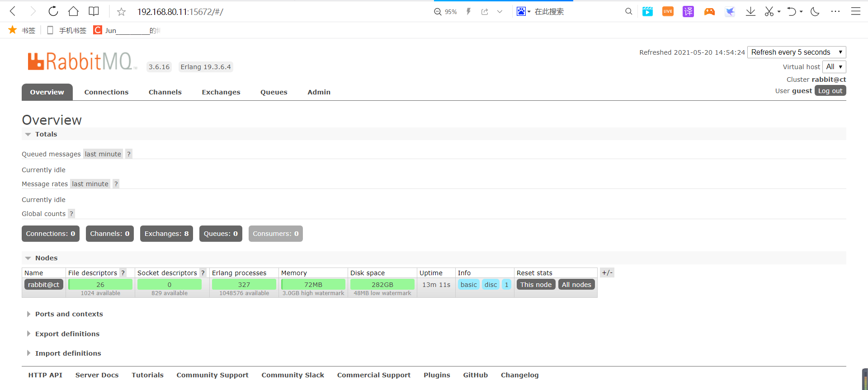Click the Connections: 0 count button

[51, 234]
